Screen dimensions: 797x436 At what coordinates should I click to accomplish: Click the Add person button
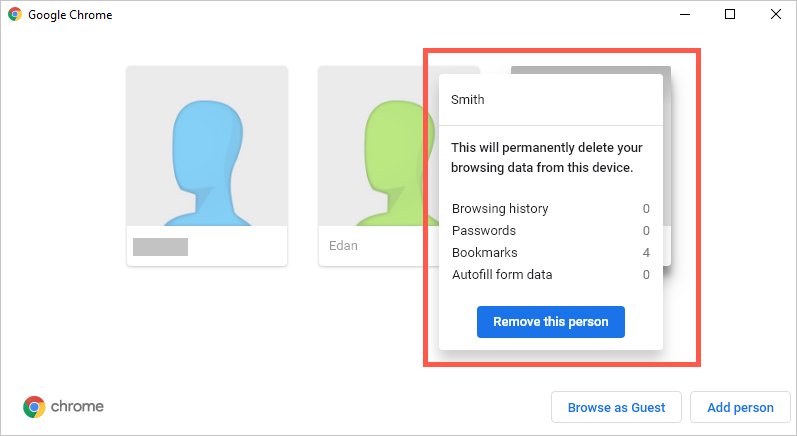(x=740, y=407)
